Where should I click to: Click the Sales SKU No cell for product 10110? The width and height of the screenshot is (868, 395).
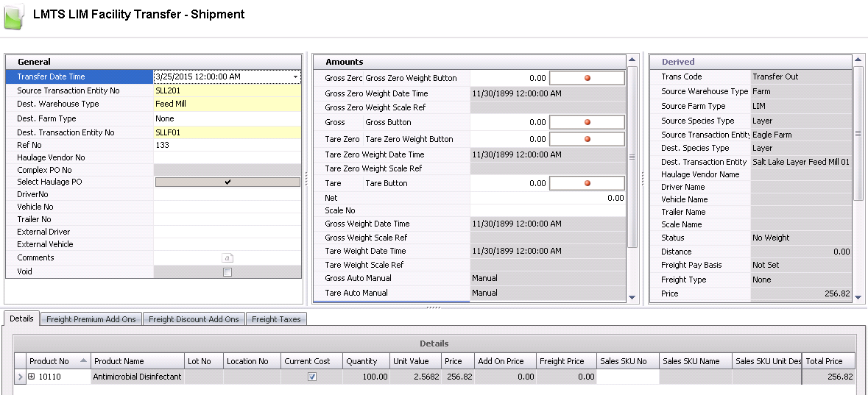[x=628, y=377]
